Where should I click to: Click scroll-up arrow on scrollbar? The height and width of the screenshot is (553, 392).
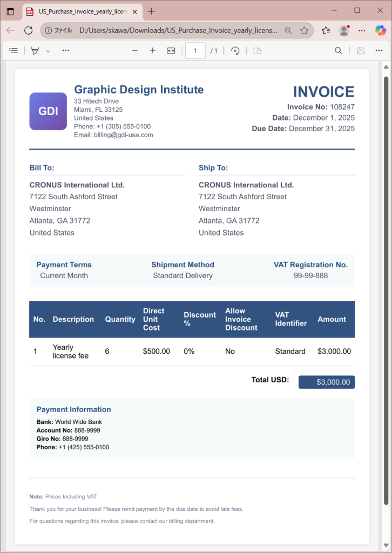pyautogui.click(x=386, y=67)
